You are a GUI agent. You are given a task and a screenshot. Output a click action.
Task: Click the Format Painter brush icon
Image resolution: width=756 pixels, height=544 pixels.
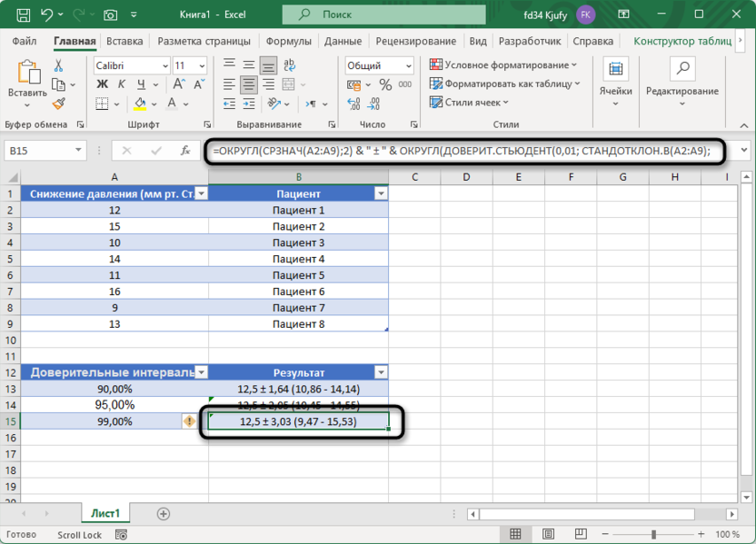(59, 104)
